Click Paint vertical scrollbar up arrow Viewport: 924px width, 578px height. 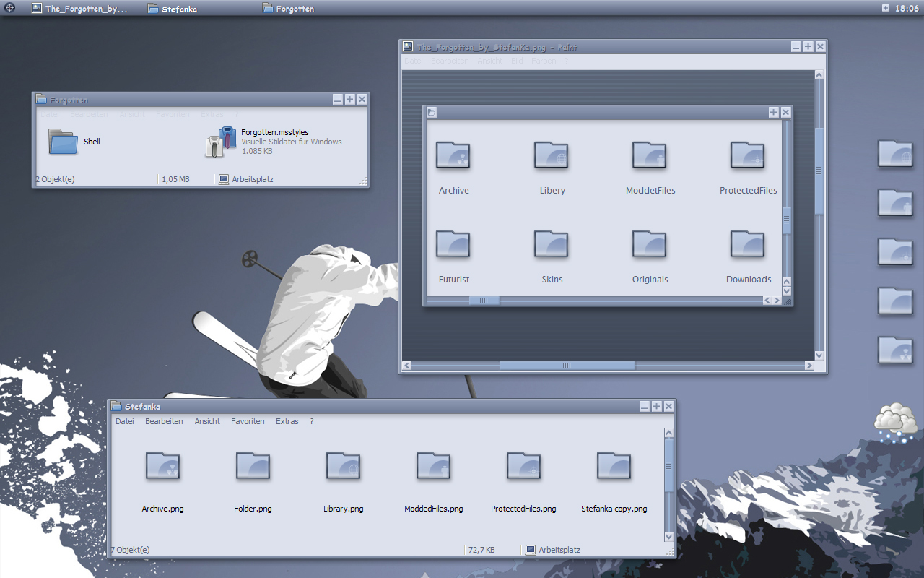tap(819, 74)
